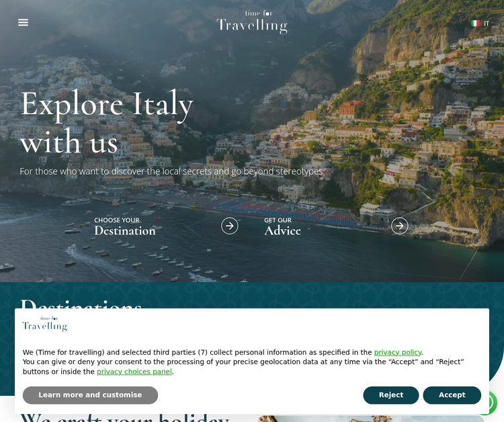504x422 pixels.
Task: Click the local secrets subtitle text
Action: [x=171, y=171]
